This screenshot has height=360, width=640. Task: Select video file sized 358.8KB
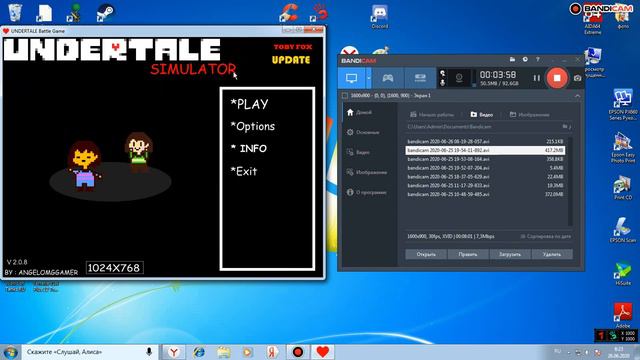coord(485,159)
